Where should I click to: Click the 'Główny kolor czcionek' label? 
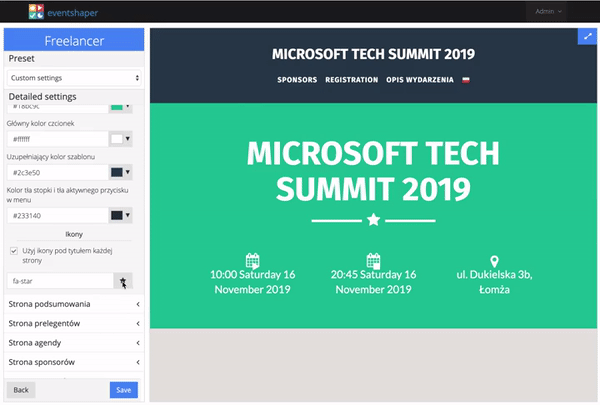coord(41,123)
